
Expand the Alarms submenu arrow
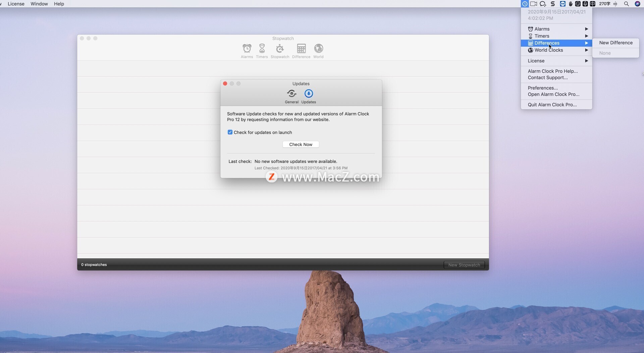pyautogui.click(x=586, y=29)
